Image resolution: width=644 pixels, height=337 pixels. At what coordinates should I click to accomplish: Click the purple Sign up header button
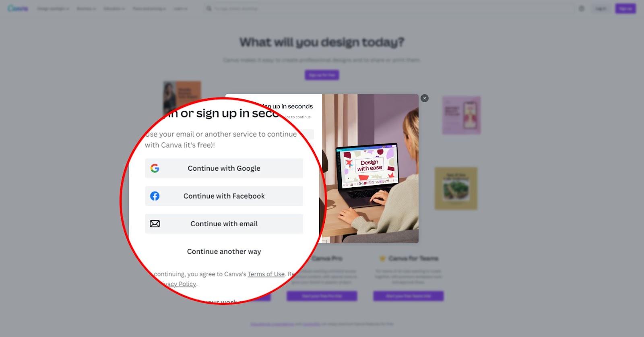tap(625, 8)
